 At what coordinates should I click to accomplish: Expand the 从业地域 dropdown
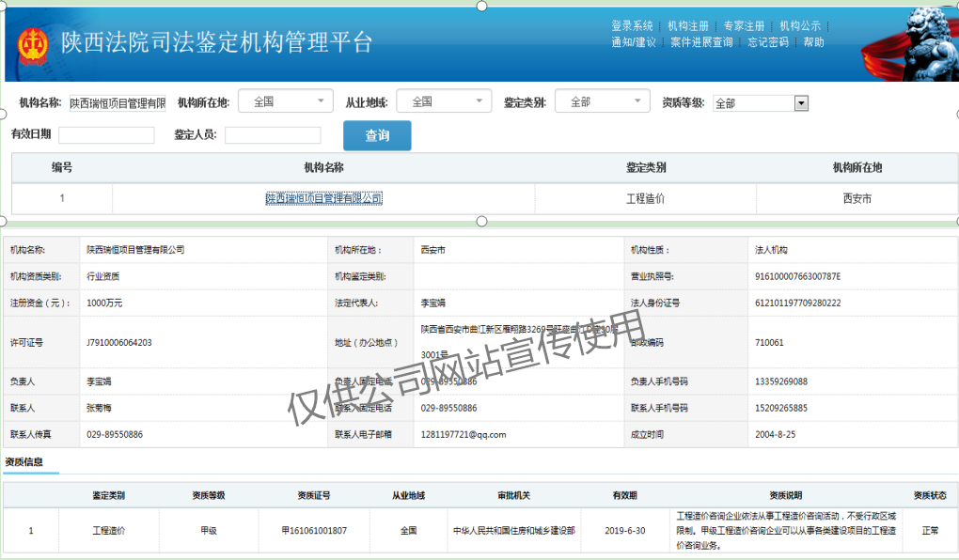tap(444, 101)
